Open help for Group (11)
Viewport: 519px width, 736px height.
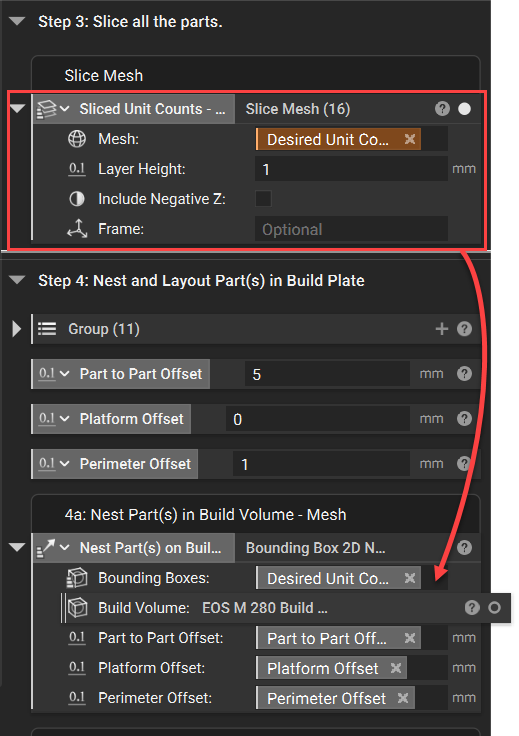[x=465, y=329]
